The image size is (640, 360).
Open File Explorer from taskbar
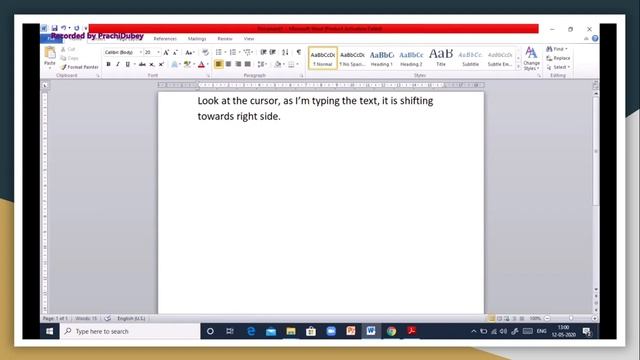pyautogui.click(x=291, y=331)
